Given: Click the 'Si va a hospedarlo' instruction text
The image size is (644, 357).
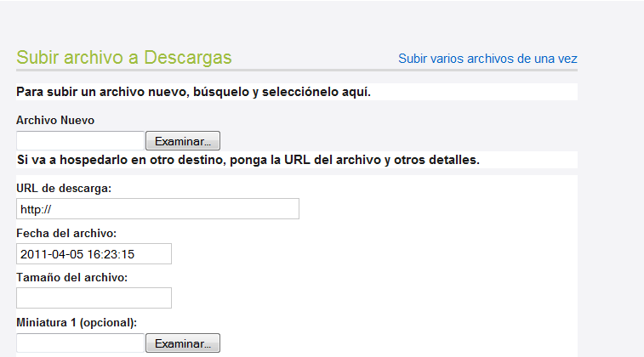Looking at the screenshot, I should [x=72, y=160].
